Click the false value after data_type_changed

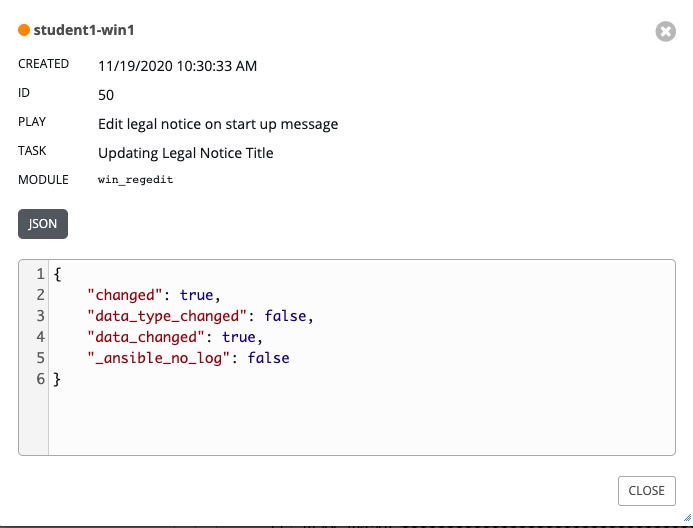click(285, 316)
